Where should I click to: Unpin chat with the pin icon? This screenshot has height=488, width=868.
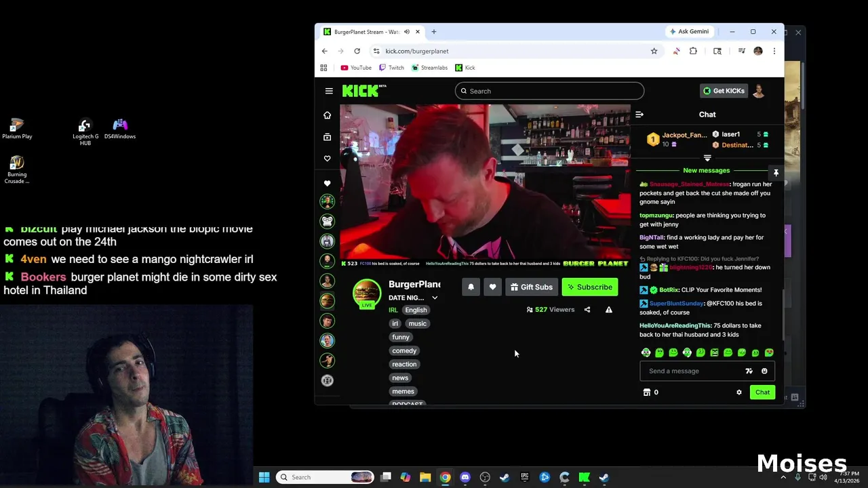click(776, 173)
